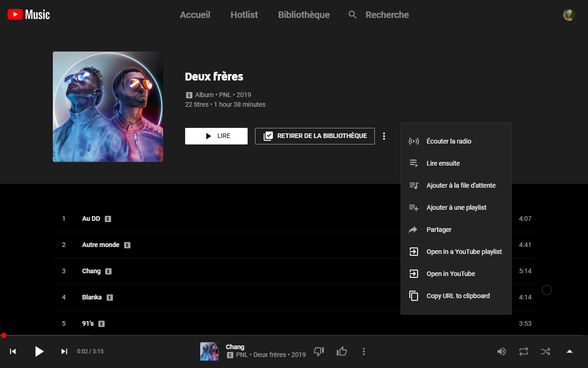
Task: Click Retirer de la bibliothèque button
Action: 315,136
